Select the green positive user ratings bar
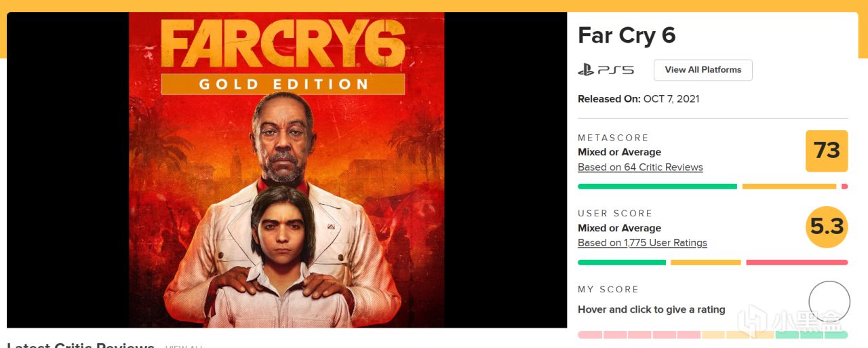The height and width of the screenshot is (348, 868). click(621, 263)
